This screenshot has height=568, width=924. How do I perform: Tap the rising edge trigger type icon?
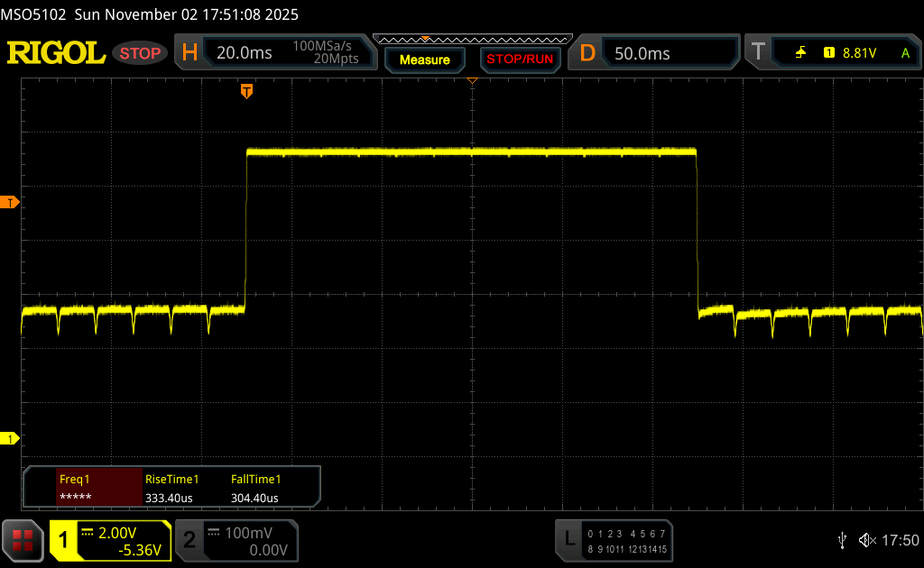(800, 53)
